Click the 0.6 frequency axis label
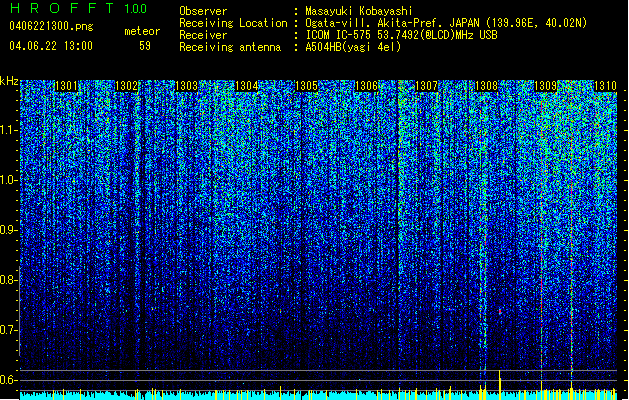Viewport: 629px width, 400px height. [x=8, y=380]
